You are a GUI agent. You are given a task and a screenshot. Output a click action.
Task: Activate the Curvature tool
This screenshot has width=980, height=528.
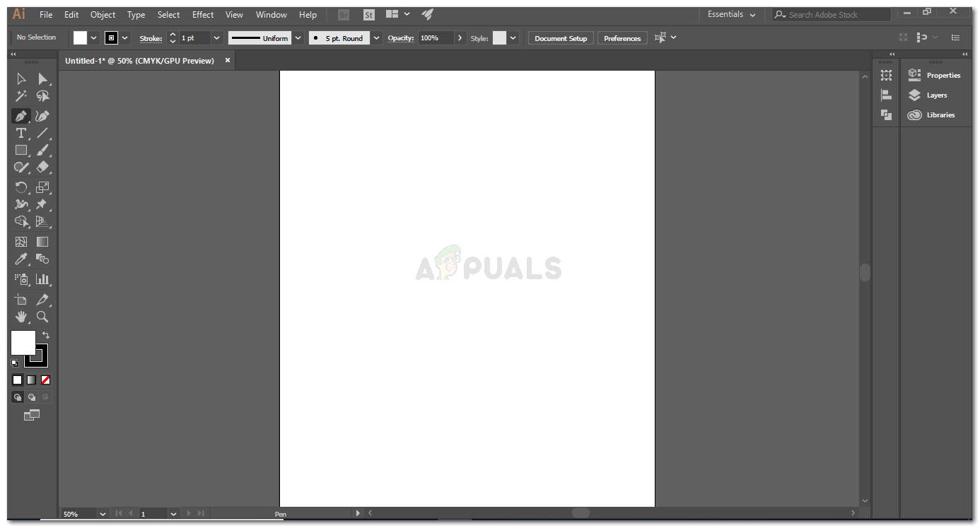[x=42, y=116]
